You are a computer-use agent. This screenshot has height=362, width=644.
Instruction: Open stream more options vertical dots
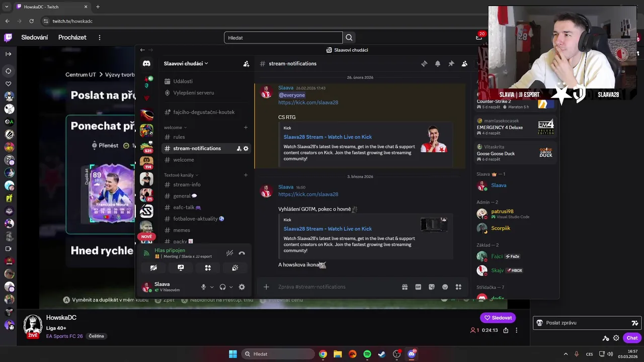(516, 330)
